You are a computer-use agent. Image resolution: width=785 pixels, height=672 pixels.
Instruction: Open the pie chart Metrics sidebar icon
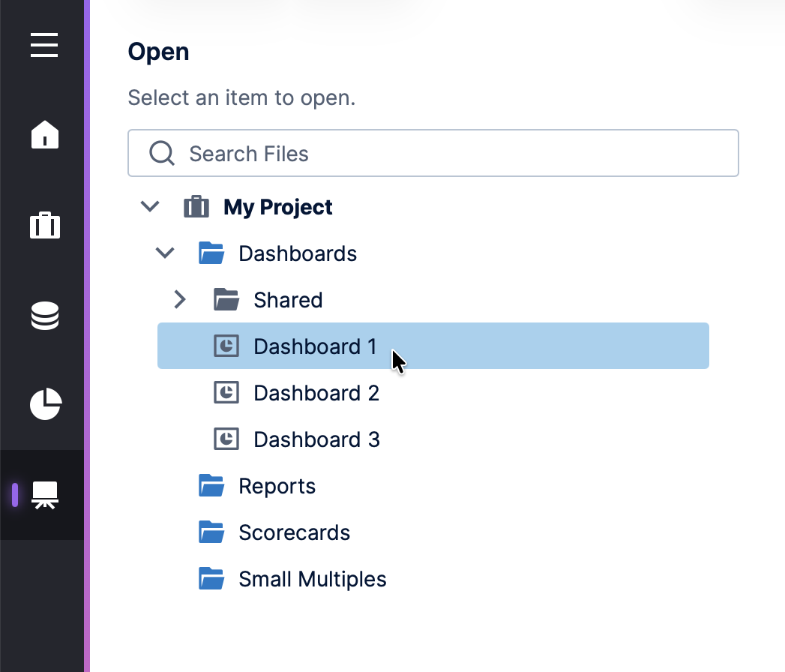(45, 405)
